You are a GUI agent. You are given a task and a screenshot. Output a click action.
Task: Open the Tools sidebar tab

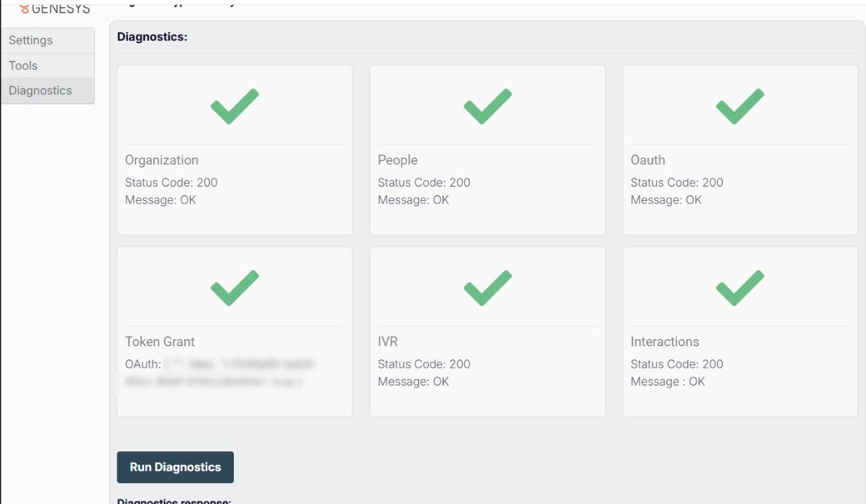[x=48, y=65]
